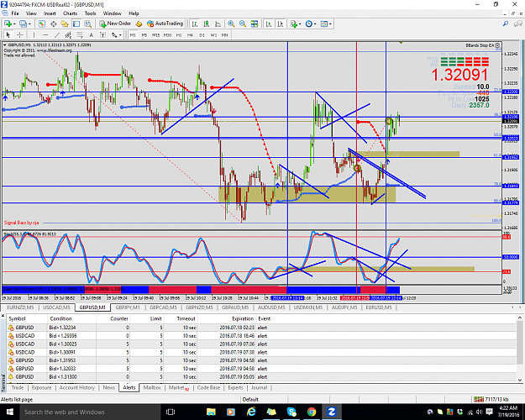The height and width of the screenshot is (420, 525).
Task: Expand the Arrows objects dropdown
Action: (120, 35)
